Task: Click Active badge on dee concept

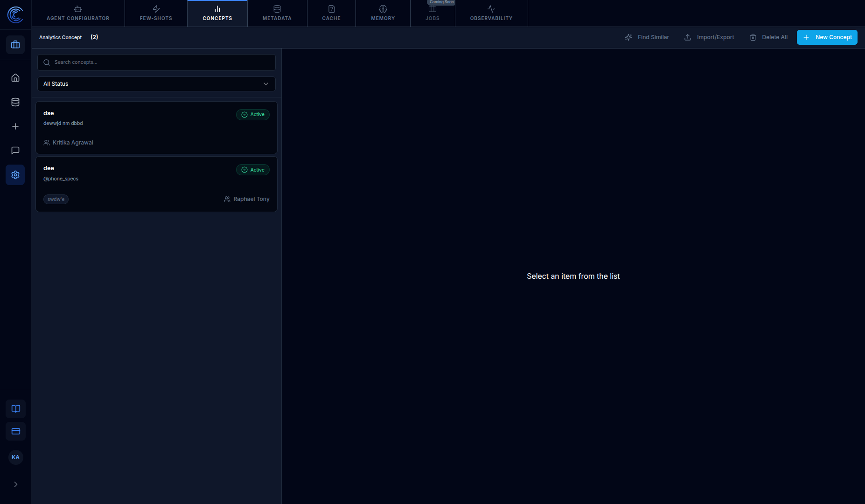Action: point(253,170)
